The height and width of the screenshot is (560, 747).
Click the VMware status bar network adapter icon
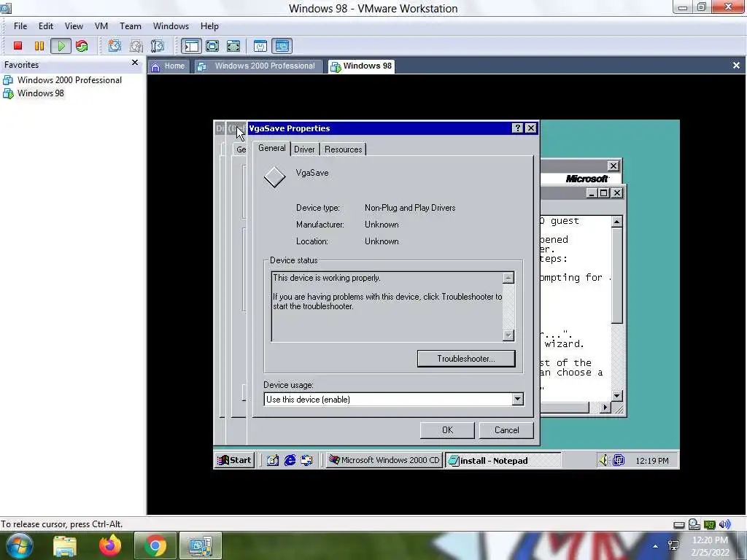(709, 525)
